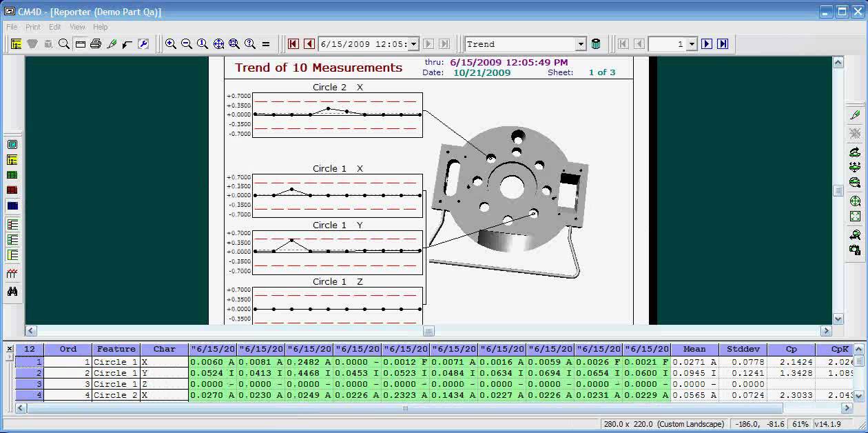
Task: Go to previous sample with red back arrow
Action: tap(309, 44)
